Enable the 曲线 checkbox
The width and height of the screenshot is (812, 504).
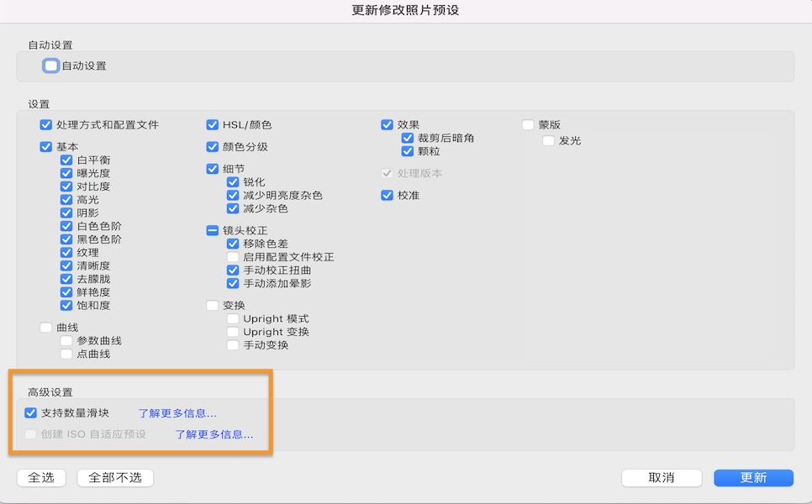click(x=45, y=327)
